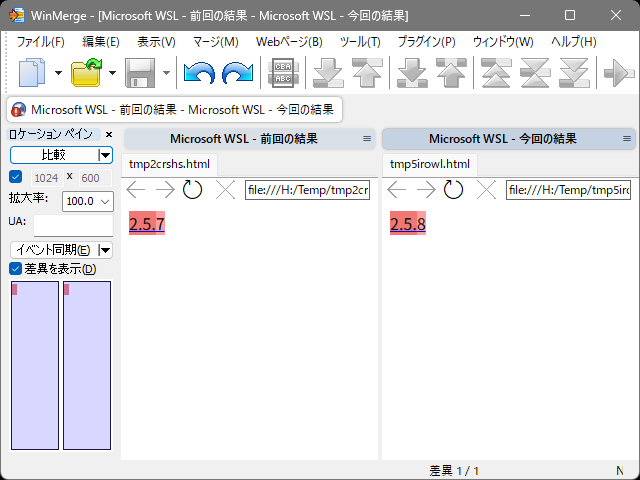The image size is (640, 480).
Task: Click next conflict down-arrow toolbar icon
Action: pyautogui.click(x=412, y=73)
